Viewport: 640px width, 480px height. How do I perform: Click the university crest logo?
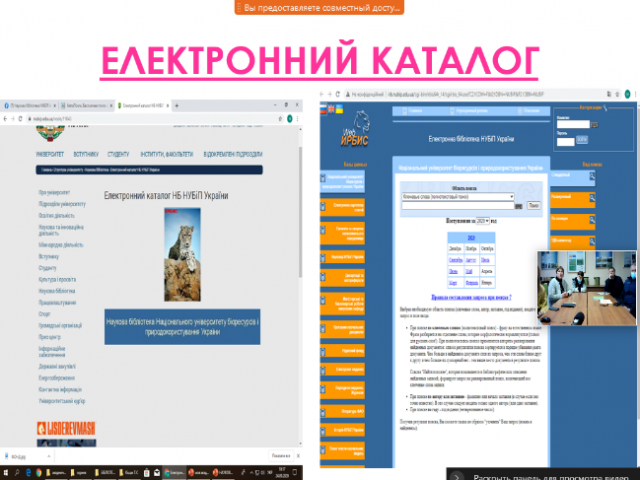coord(50,133)
